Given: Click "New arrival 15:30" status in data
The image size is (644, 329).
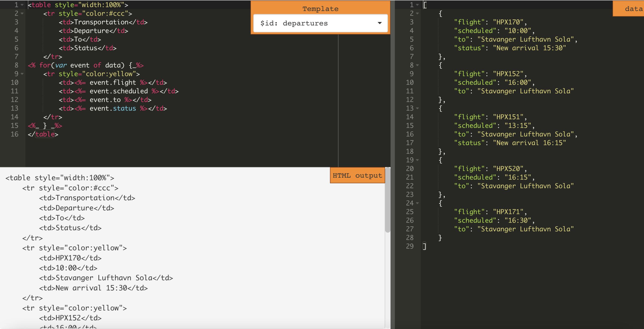Looking at the screenshot, I should (529, 48).
